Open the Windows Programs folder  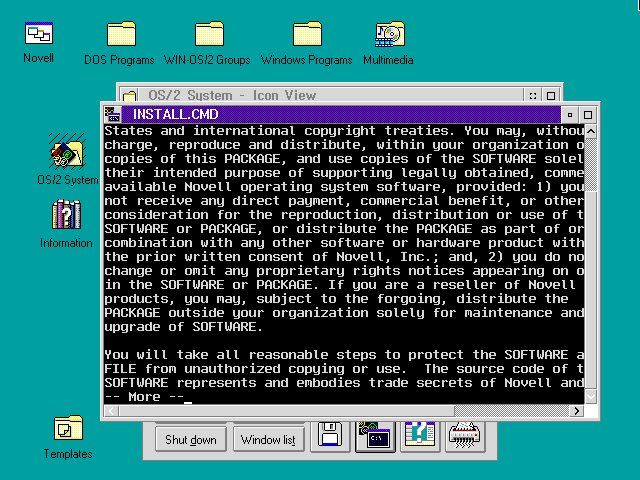click(307, 34)
